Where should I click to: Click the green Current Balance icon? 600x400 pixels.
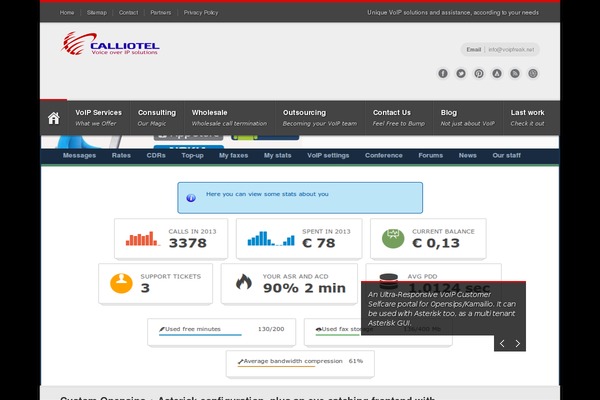click(393, 238)
